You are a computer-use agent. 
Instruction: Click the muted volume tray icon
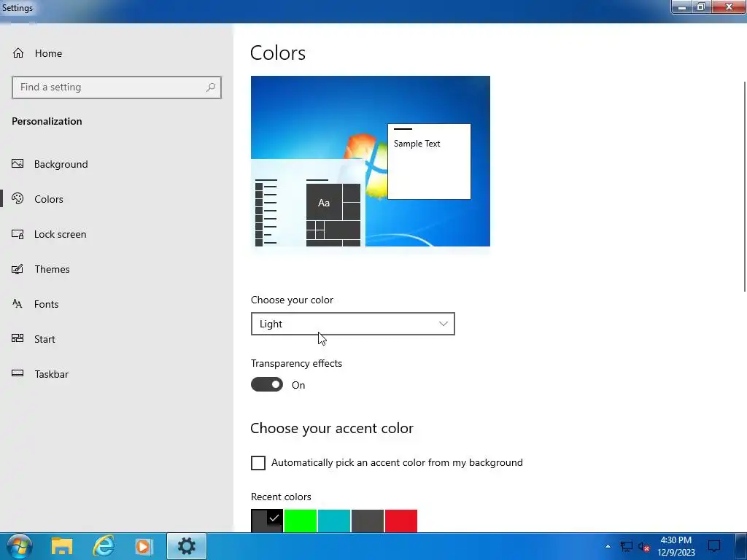(644, 547)
